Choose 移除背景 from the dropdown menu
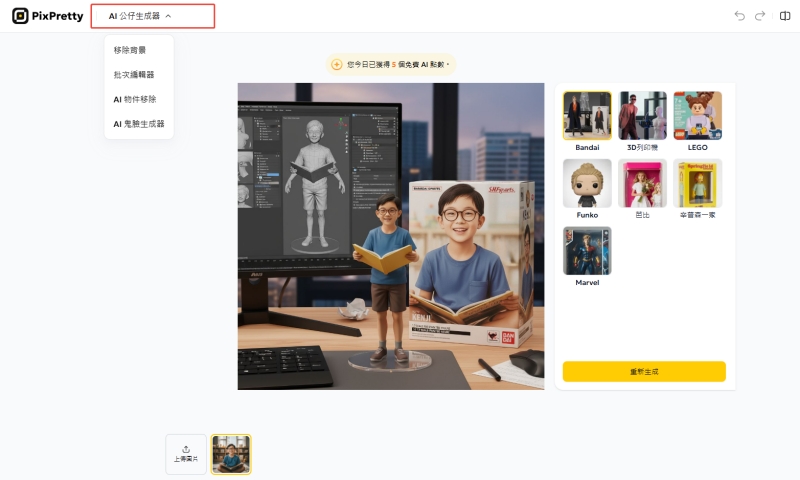Screen dimensions: 800x480 [129, 50]
